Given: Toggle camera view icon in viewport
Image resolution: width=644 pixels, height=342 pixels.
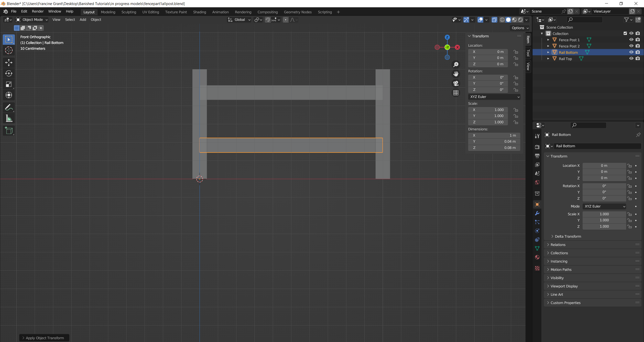Looking at the screenshot, I should click(456, 83).
